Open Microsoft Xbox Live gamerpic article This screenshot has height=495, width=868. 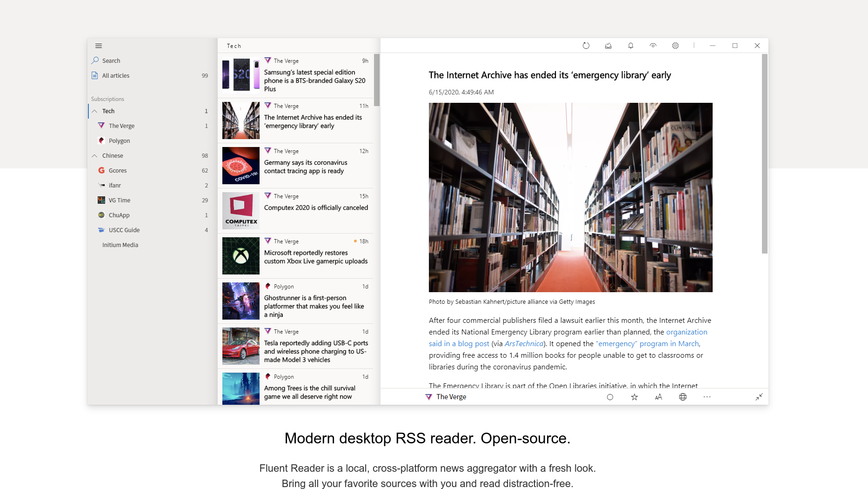point(296,256)
